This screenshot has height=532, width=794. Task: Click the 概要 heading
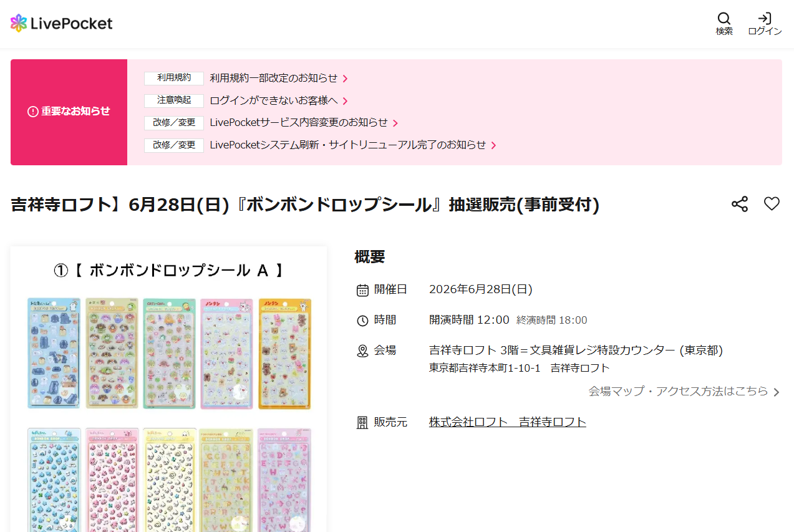point(370,256)
